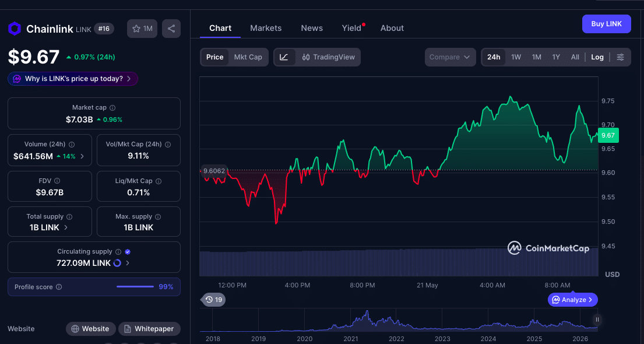Select 1W time range

tap(516, 57)
